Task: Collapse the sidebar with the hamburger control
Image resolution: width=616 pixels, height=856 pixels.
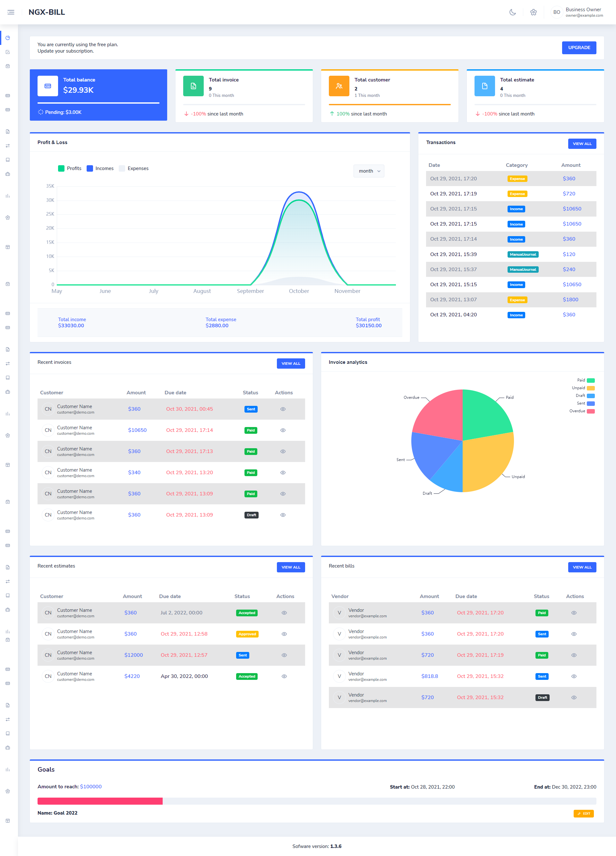Action: tap(11, 12)
